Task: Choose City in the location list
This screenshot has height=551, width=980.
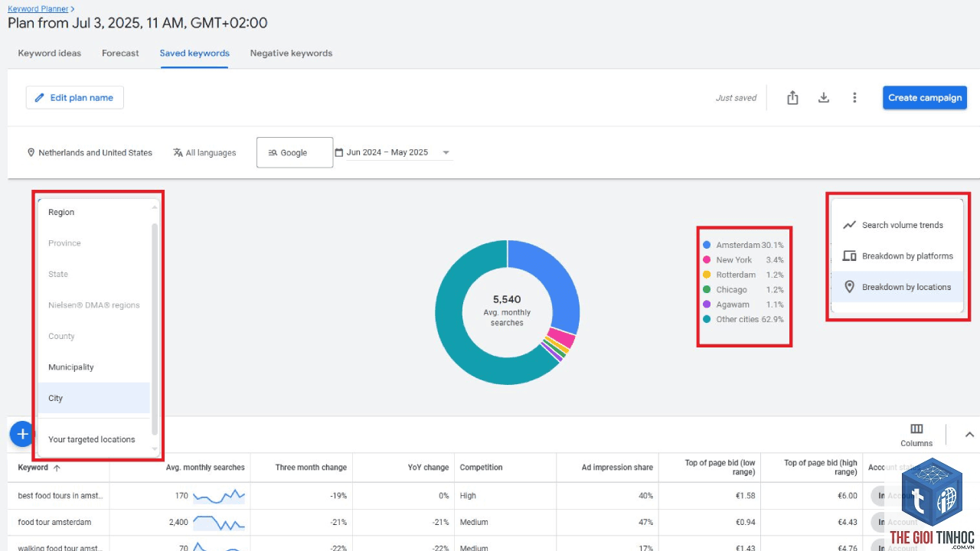Action: pyautogui.click(x=93, y=398)
